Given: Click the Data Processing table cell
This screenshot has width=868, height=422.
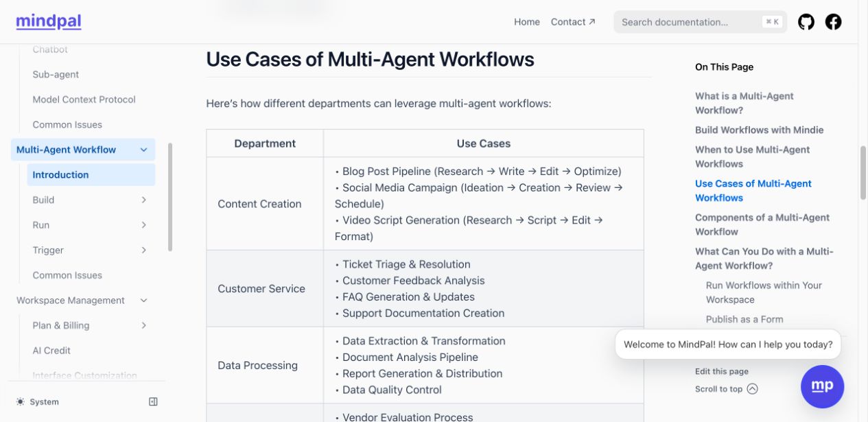Looking at the screenshot, I should (265, 366).
